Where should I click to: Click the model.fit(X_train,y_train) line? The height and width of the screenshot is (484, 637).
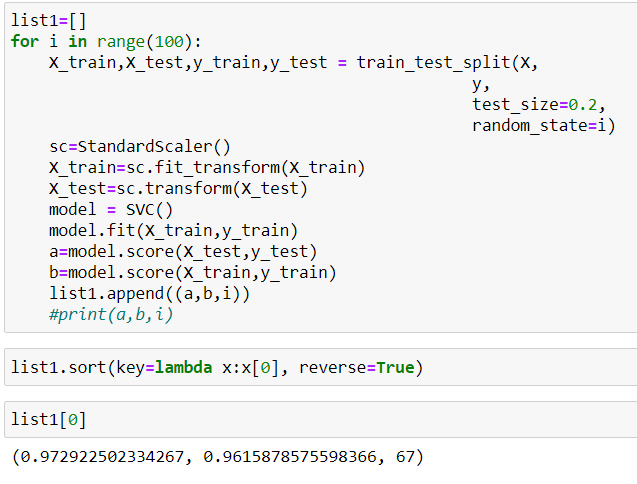tap(173, 230)
